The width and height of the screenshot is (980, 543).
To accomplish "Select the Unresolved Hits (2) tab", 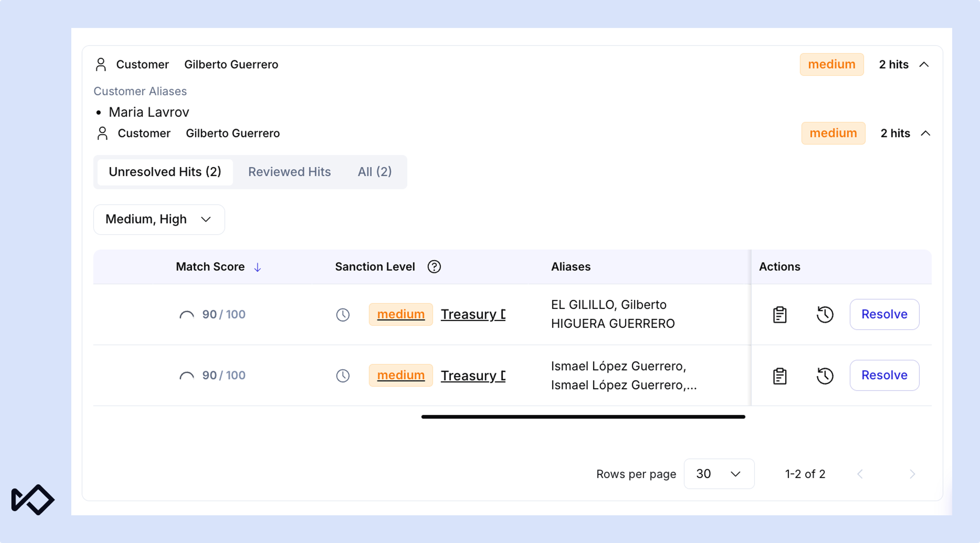I will pos(165,172).
